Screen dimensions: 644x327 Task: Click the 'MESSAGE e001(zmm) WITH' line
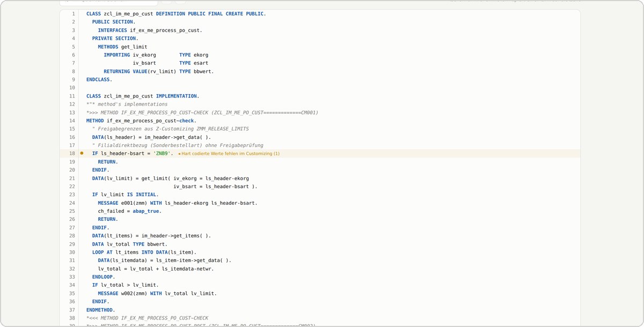tap(178, 203)
